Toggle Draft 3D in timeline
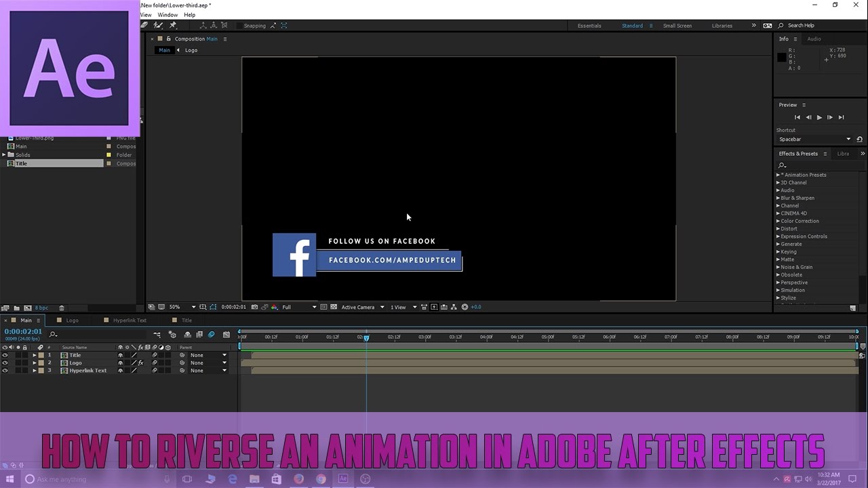868x488 pixels. [x=172, y=335]
